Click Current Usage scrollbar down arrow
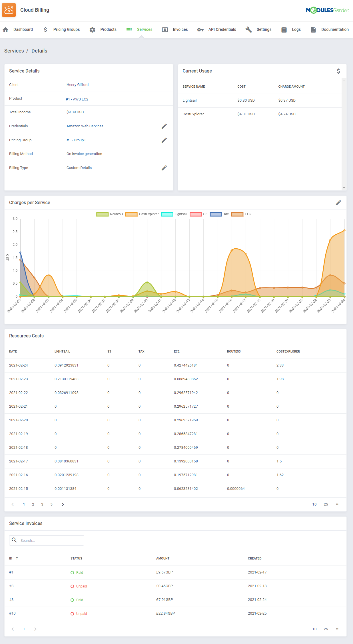 [344, 188]
